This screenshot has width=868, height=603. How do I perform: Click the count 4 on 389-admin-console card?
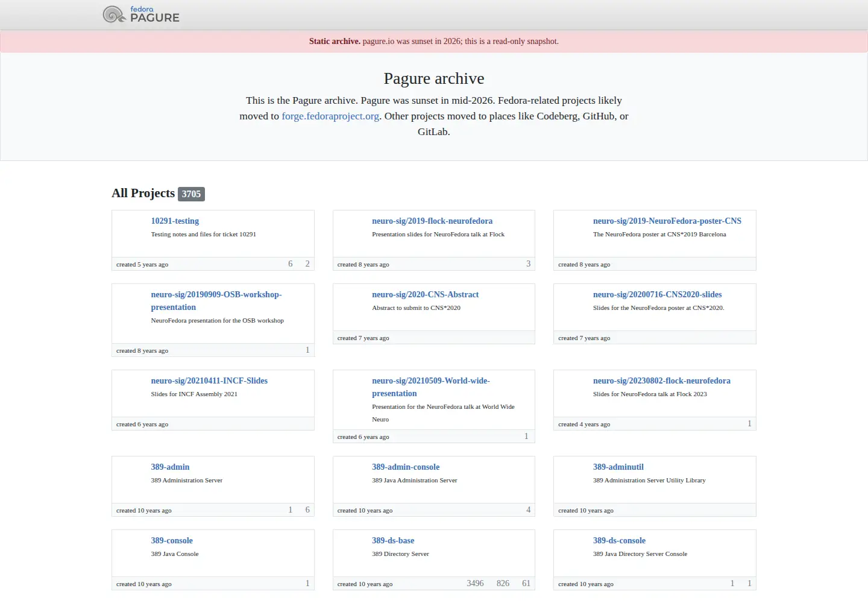tap(529, 510)
